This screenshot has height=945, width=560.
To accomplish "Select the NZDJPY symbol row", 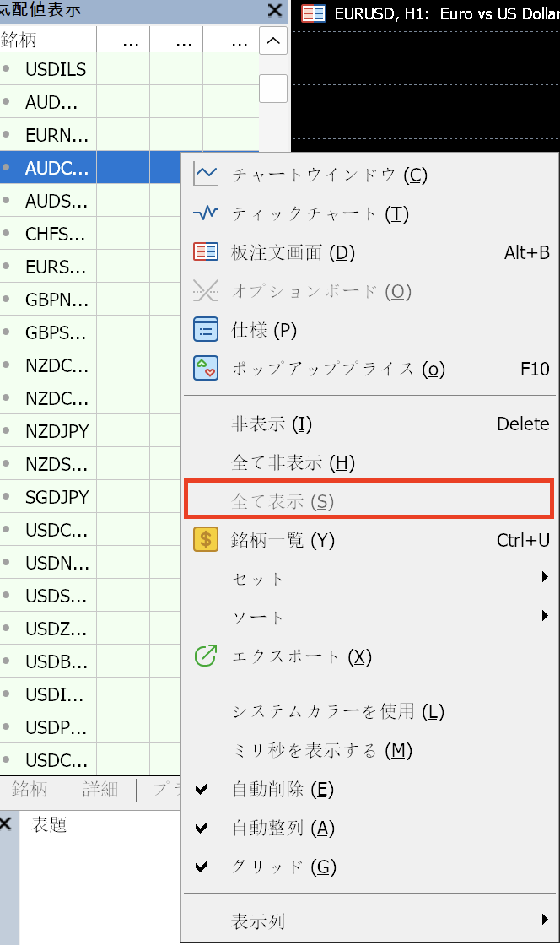I will coord(57,432).
